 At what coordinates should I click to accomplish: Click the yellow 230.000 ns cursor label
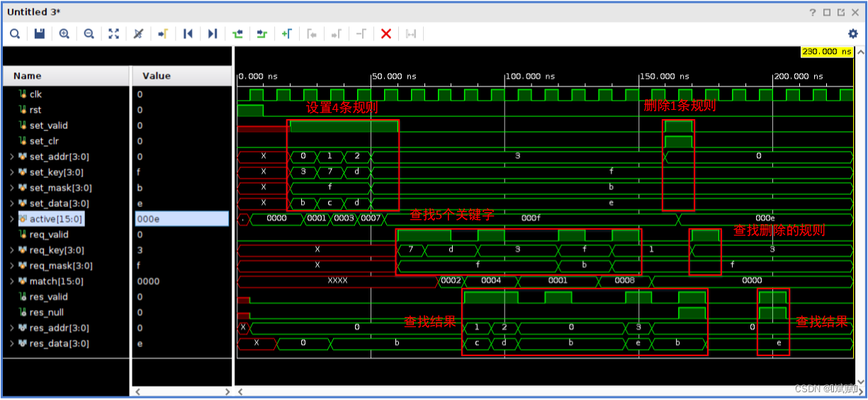pyautogui.click(x=828, y=52)
